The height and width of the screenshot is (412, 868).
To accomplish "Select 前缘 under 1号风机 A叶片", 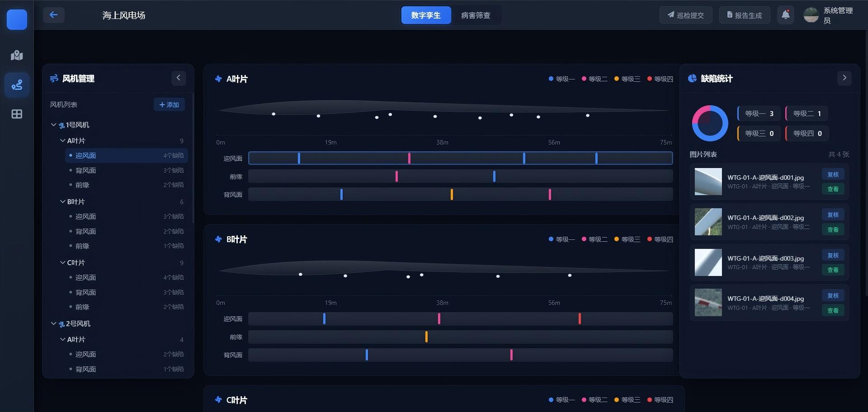I will 127,185.
